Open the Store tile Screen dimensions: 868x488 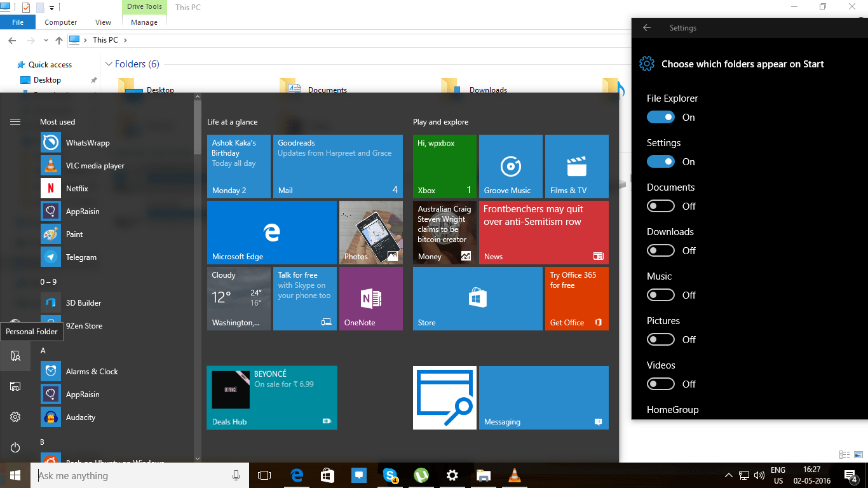478,299
